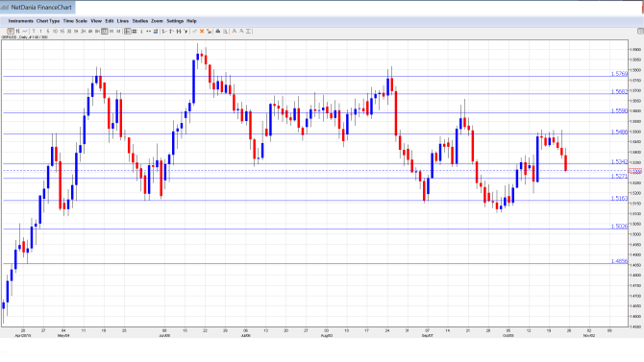Select the 1.5342 horizontal line label
Viewport: 644px width, 362px height.
coord(619,161)
